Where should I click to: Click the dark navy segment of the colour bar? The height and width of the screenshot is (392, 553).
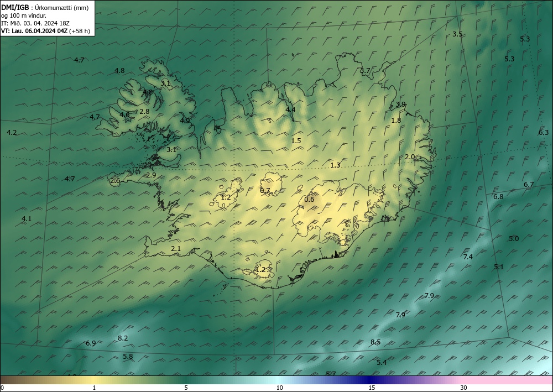tap(368, 380)
